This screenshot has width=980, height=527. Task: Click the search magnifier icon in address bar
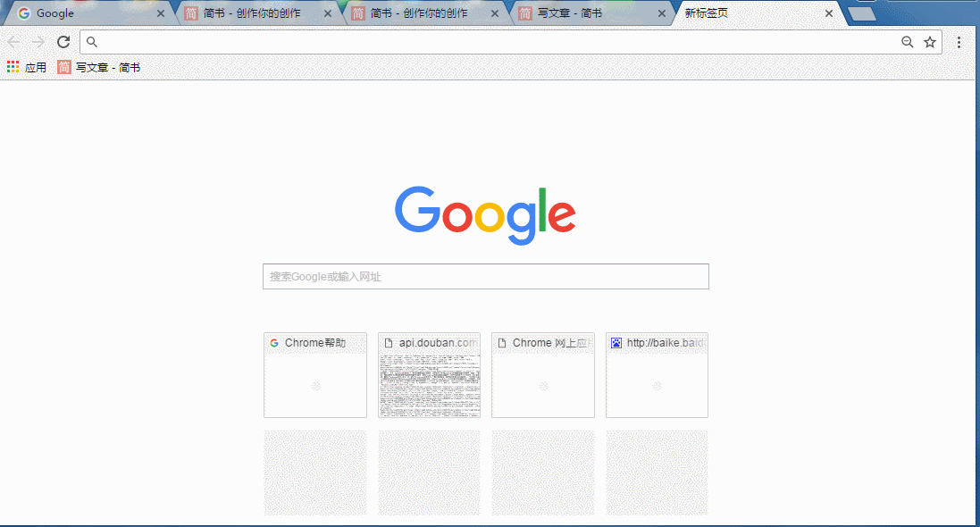point(92,42)
